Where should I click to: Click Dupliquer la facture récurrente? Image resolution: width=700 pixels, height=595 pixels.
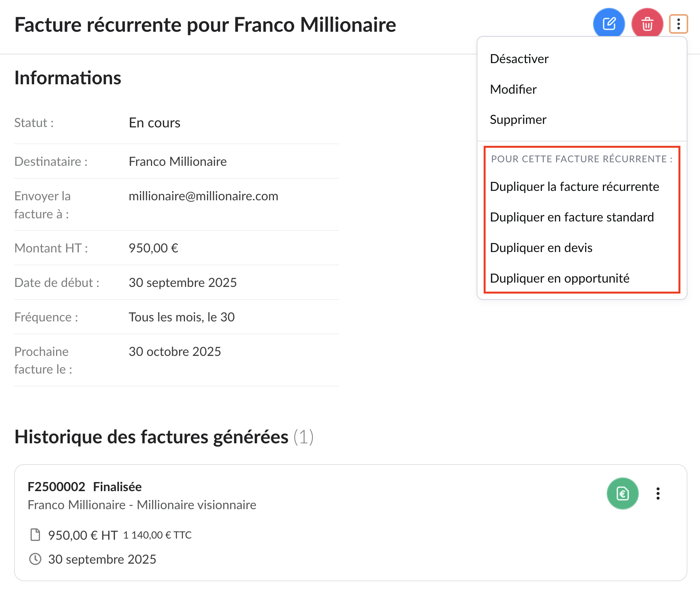[574, 187]
